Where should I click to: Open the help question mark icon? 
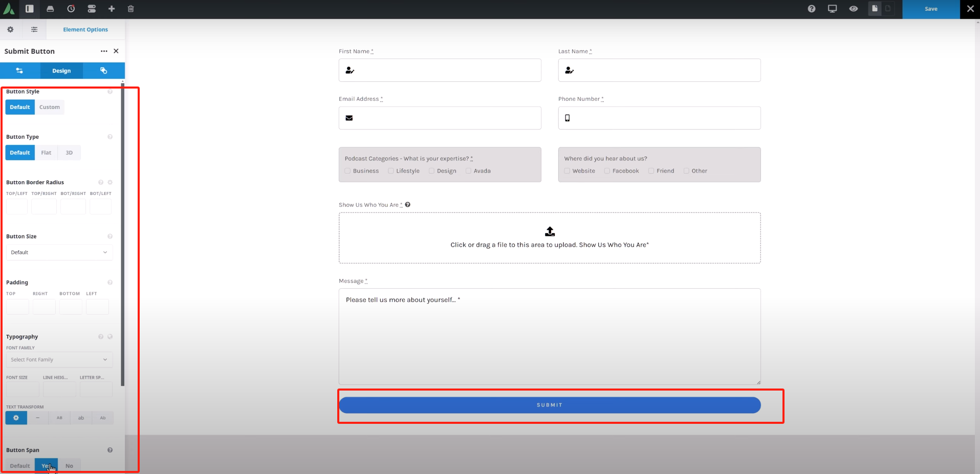point(812,9)
